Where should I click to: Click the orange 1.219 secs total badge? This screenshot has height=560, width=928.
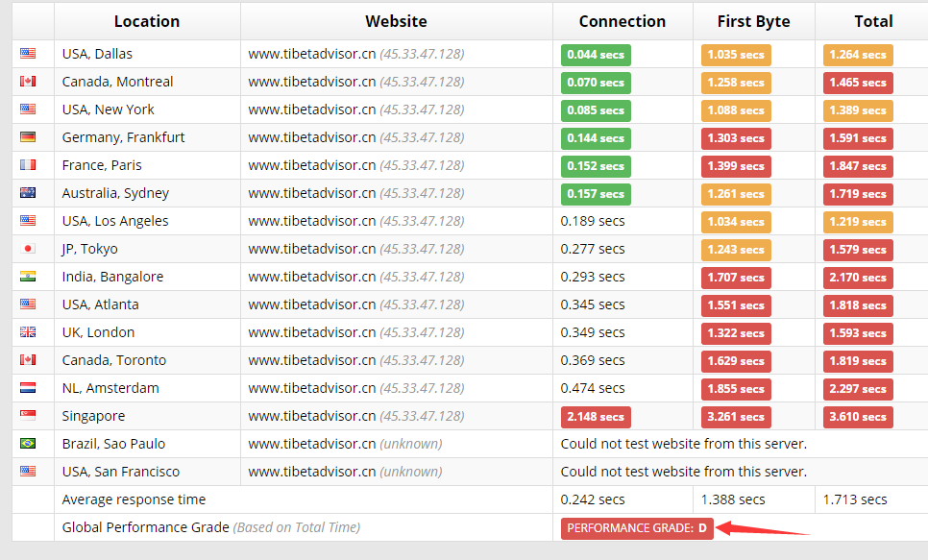click(x=858, y=222)
